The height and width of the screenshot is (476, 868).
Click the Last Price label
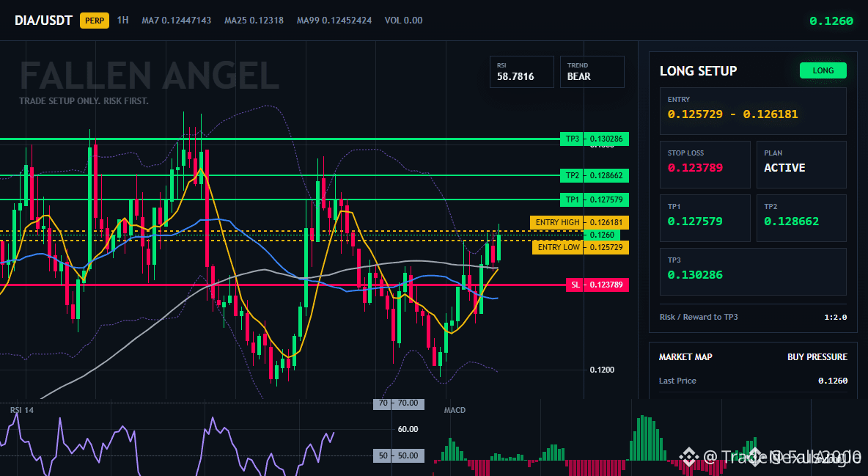pyautogui.click(x=677, y=381)
